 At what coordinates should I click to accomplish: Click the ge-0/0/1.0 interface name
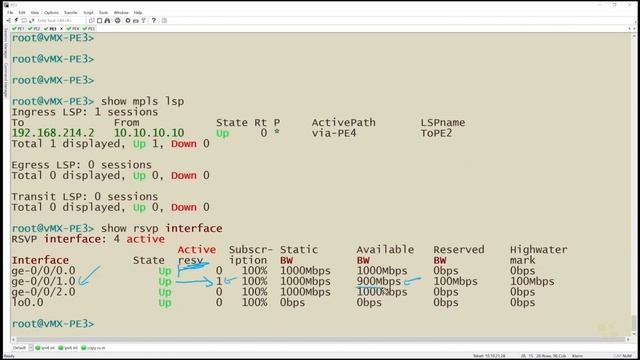coord(43,281)
